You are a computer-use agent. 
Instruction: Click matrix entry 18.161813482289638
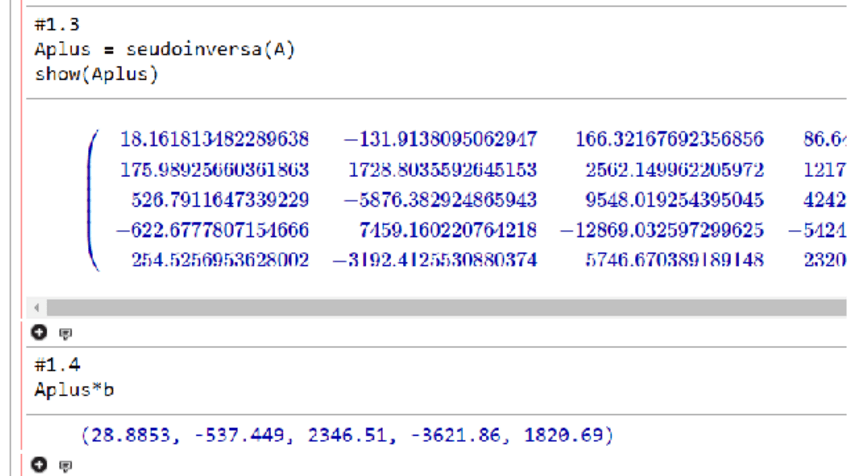coord(214,138)
